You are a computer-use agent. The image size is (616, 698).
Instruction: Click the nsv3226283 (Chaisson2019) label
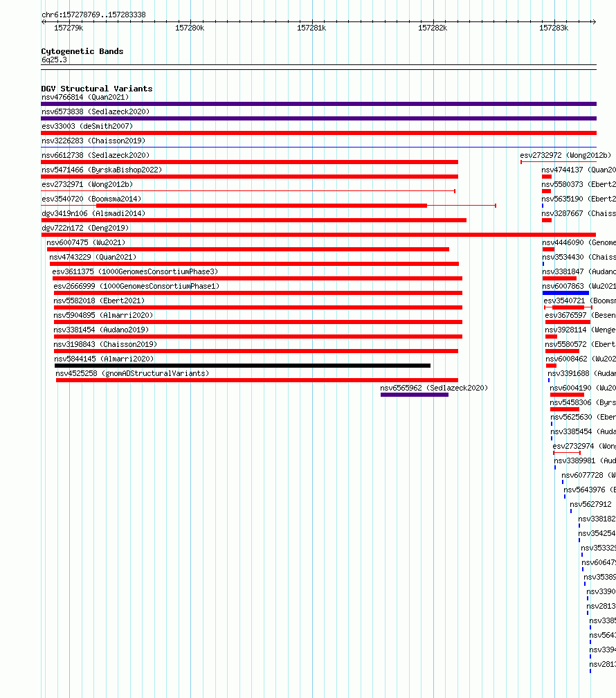click(x=93, y=141)
